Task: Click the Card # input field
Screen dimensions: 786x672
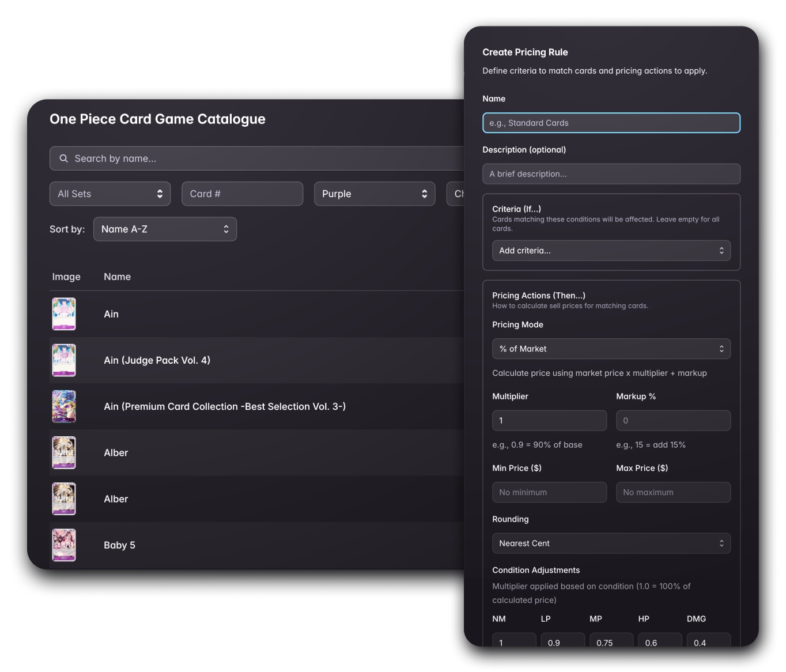Action: pos(243,194)
